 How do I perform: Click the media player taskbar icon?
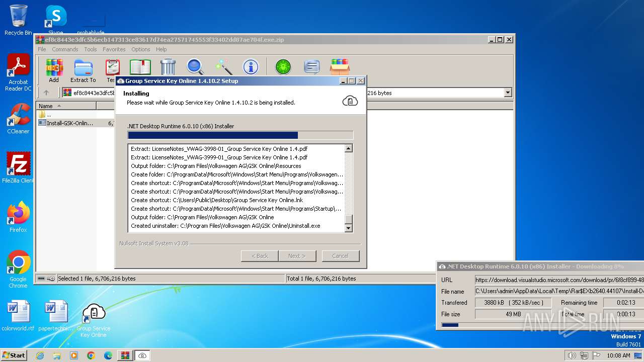(74, 355)
